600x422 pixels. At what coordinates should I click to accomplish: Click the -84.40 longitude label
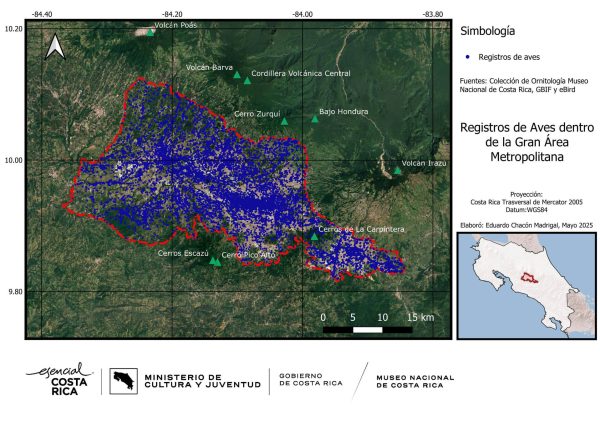coord(42,14)
